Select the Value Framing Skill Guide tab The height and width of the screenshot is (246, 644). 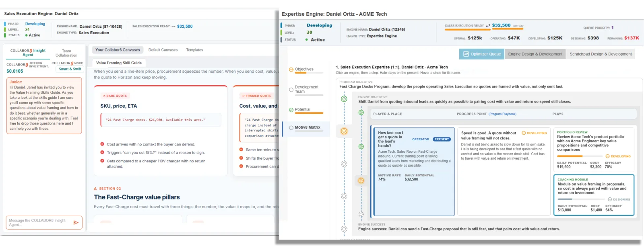[119, 63]
